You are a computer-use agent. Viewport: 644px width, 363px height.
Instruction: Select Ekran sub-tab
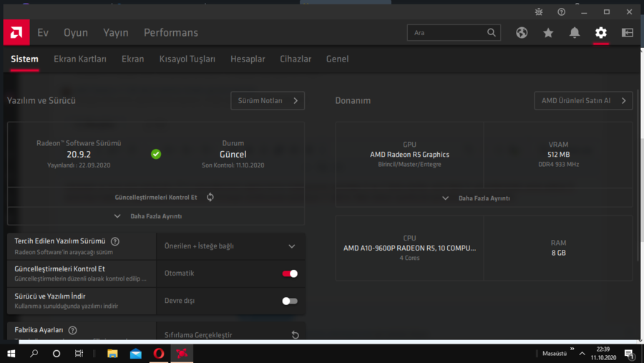click(x=132, y=59)
